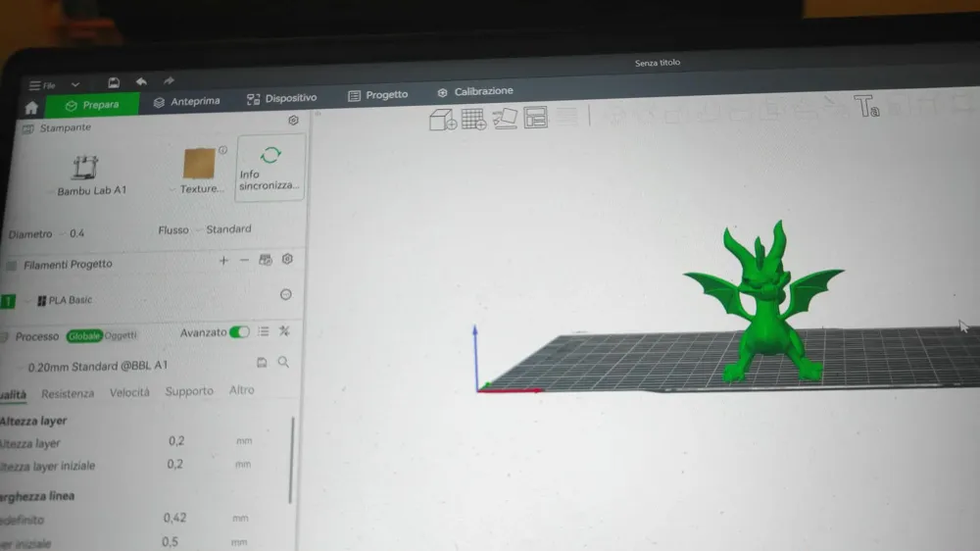Expand the File menu dropdown arrow
980x551 pixels.
(75, 84)
